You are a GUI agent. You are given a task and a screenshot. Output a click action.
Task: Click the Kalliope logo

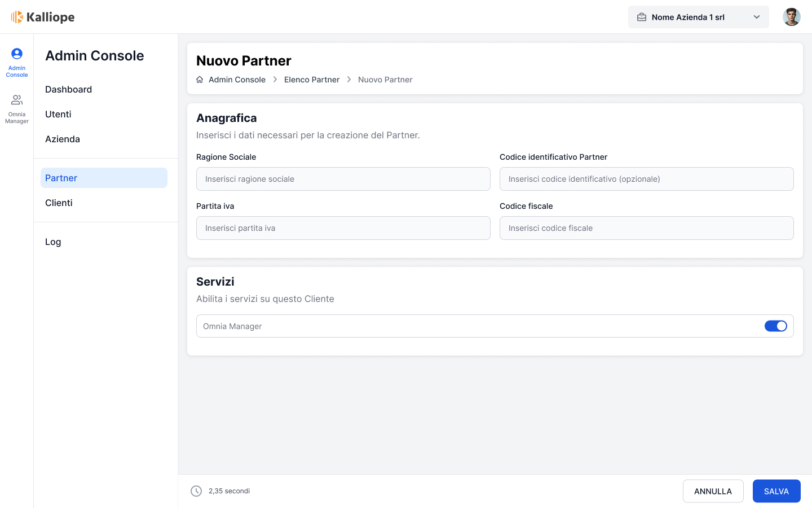click(x=43, y=17)
